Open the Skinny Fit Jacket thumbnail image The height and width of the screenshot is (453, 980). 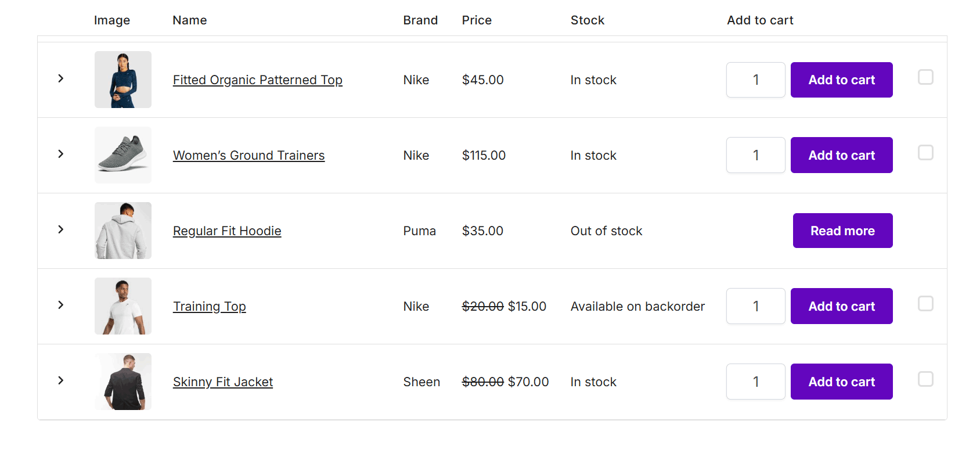123,382
